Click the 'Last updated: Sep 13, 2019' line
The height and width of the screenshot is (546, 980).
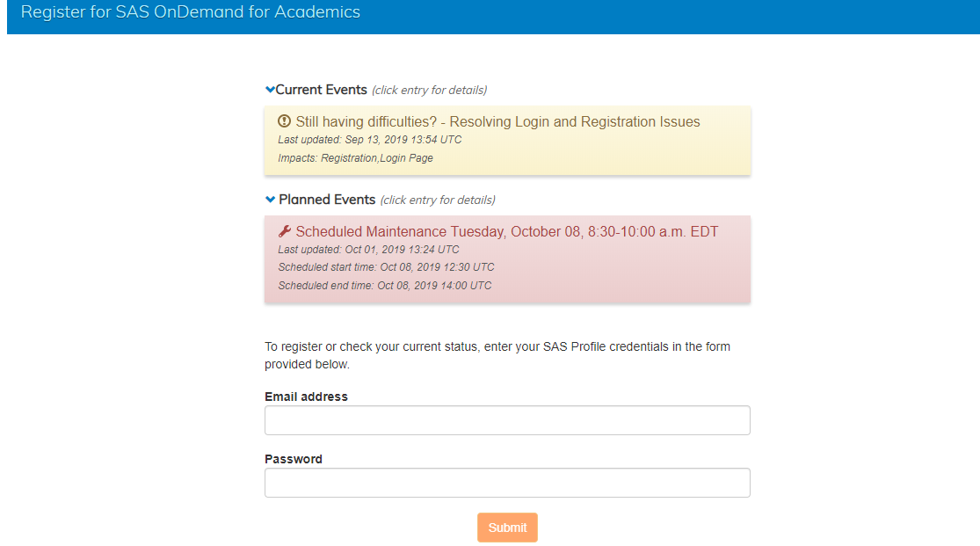[x=369, y=140]
